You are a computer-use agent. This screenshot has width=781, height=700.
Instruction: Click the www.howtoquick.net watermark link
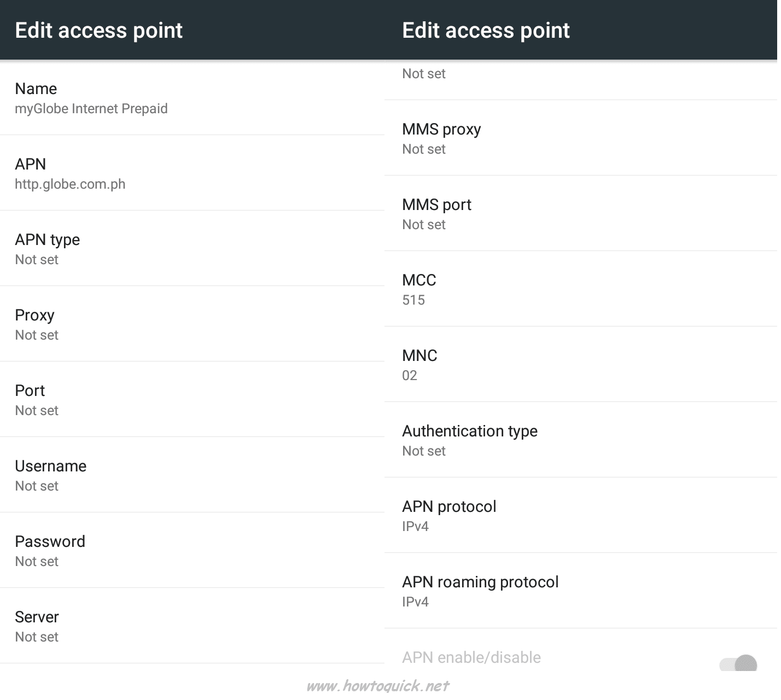pos(378,685)
